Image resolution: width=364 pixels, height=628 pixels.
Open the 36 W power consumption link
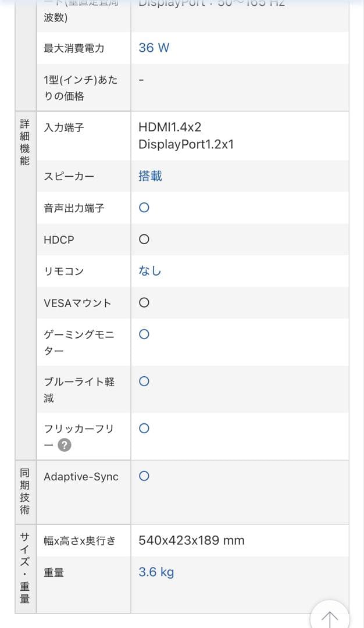point(153,48)
